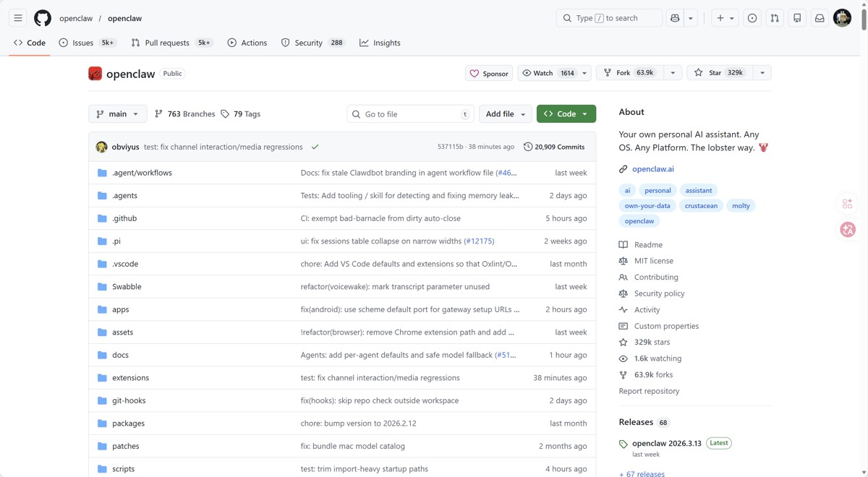
Task: Open the Add file dropdown
Action: coord(505,114)
